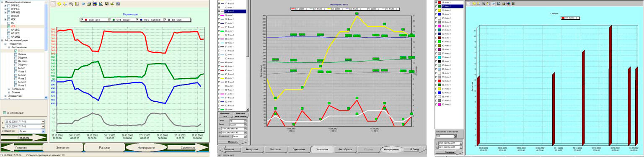Open the 02.05.2002 14:04:55 date dropdown in right window
The width and height of the screenshot is (644, 157).
click(x=461, y=143)
